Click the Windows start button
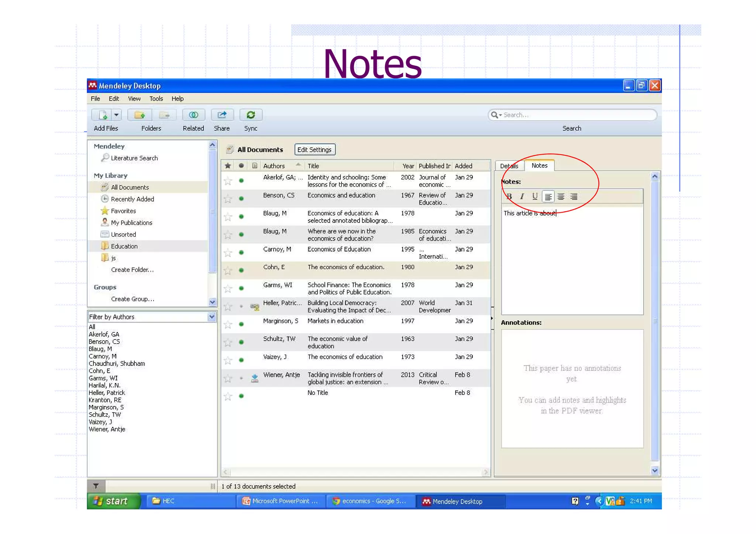Viewport: 756px width, 534px height. [x=114, y=501]
